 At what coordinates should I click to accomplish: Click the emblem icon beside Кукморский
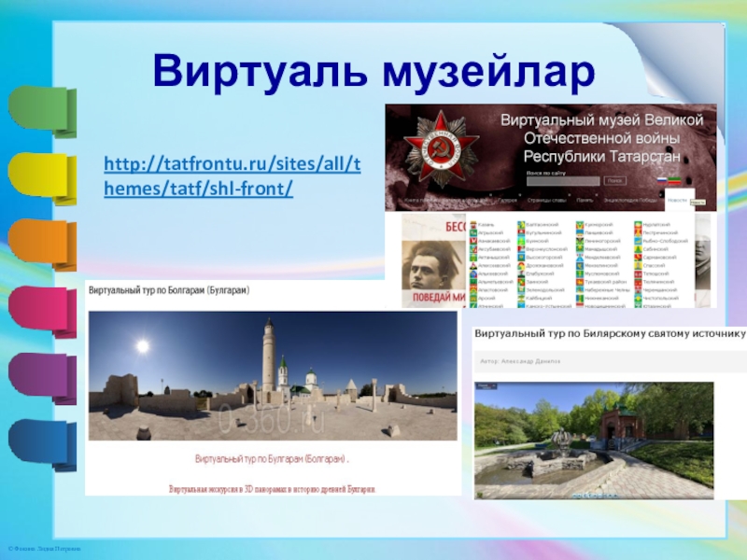580,225
